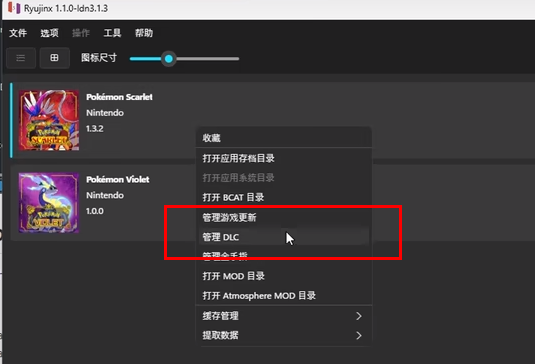Choose 打开 BCAT 目录 entry
535x364 pixels.
click(x=284, y=197)
